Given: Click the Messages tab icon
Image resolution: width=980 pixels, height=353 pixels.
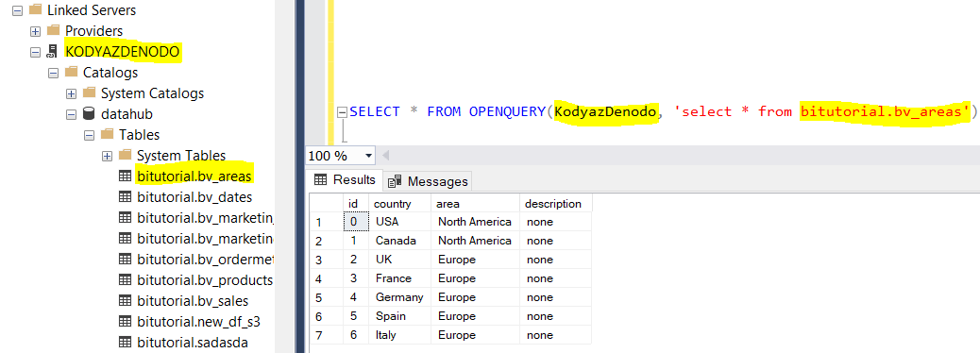Looking at the screenshot, I should 395,181.
